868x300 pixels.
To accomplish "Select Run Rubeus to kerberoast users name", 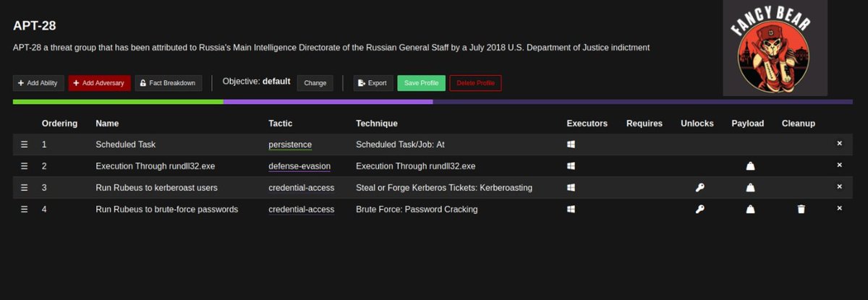I will click(156, 188).
